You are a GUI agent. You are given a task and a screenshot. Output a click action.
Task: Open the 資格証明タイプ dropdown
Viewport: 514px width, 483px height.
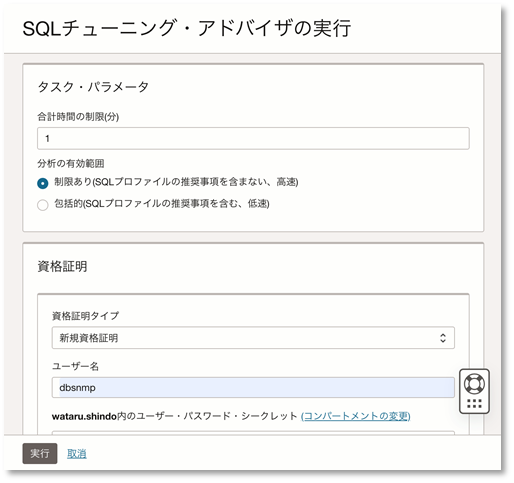pyautogui.click(x=253, y=338)
